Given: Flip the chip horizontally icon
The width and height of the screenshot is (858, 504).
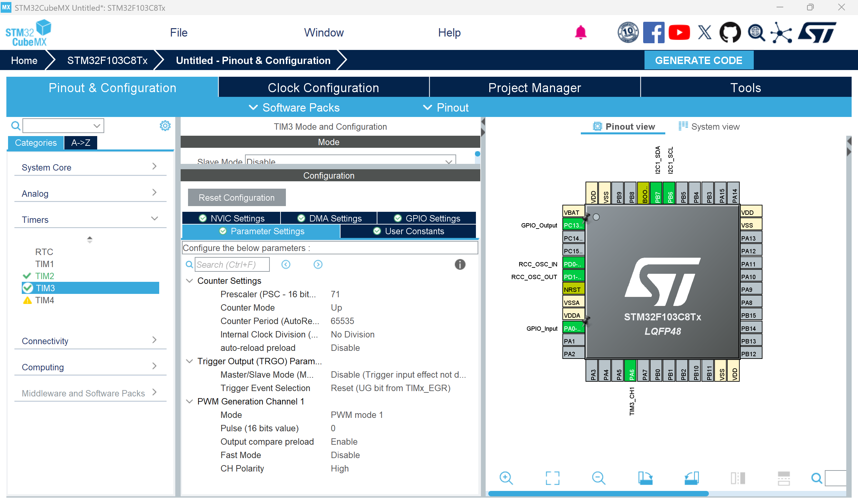Looking at the screenshot, I should coord(738,478).
